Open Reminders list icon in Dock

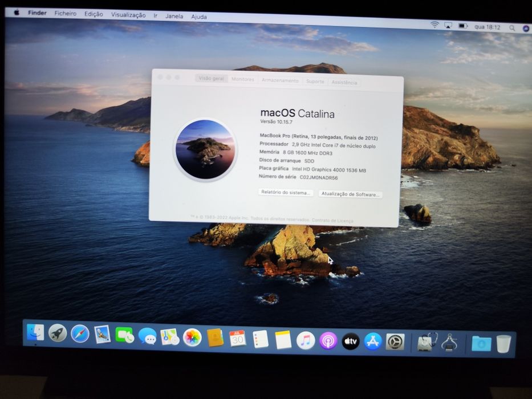point(261,340)
